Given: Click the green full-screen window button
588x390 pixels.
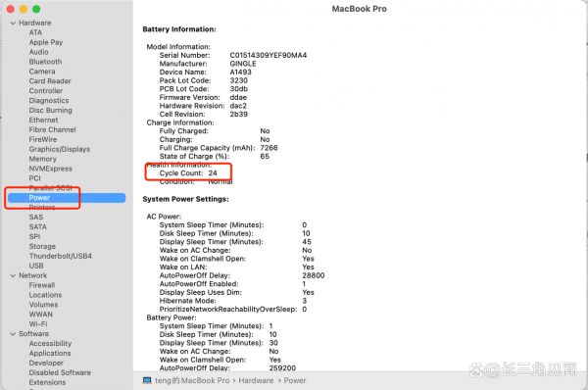Looking at the screenshot, I should [x=36, y=9].
